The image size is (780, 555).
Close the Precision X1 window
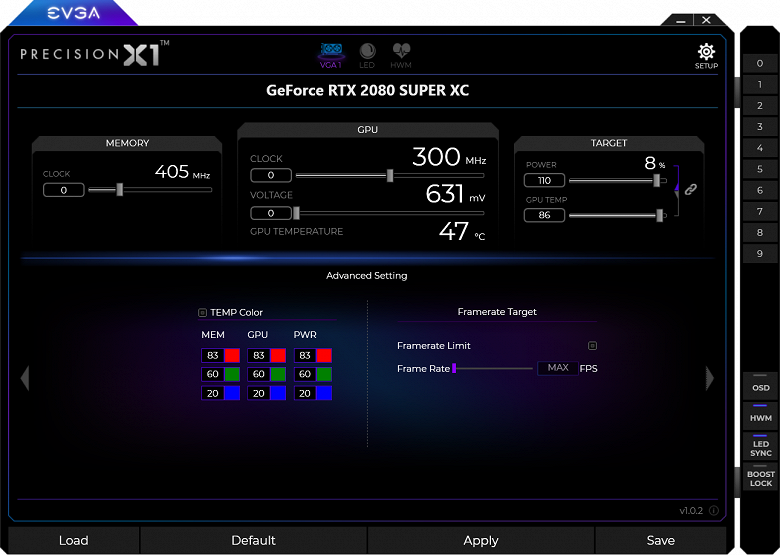pos(706,20)
